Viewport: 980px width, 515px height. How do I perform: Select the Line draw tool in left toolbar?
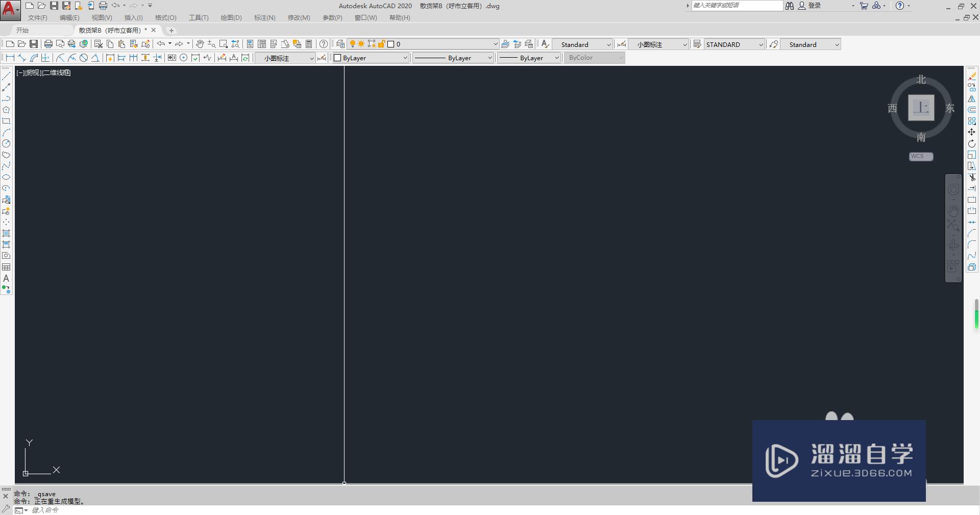[x=6, y=76]
